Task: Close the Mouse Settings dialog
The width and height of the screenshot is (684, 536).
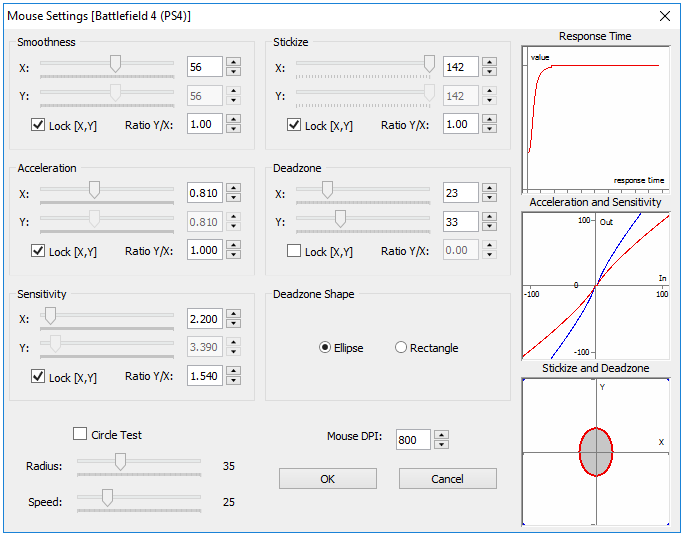Action: (x=665, y=16)
